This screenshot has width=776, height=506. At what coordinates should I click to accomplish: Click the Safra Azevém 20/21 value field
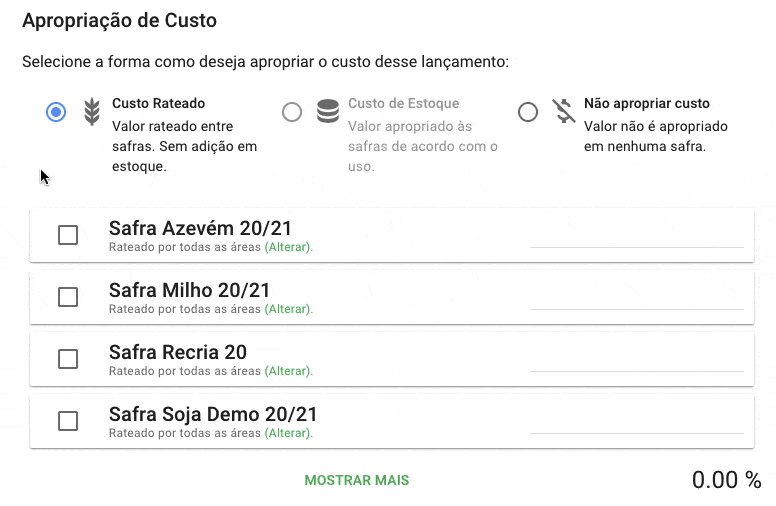[636, 235]
